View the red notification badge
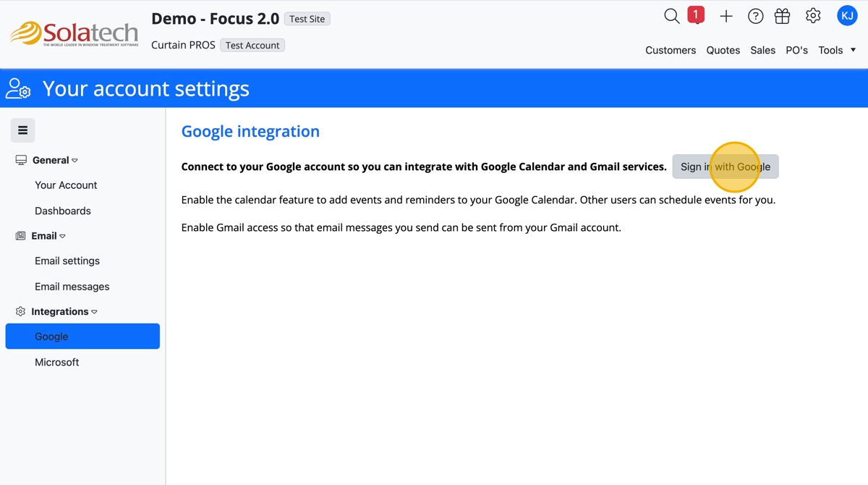Image resolution: width=868 pixels, height=485 pixels. [x=696, y=14]
